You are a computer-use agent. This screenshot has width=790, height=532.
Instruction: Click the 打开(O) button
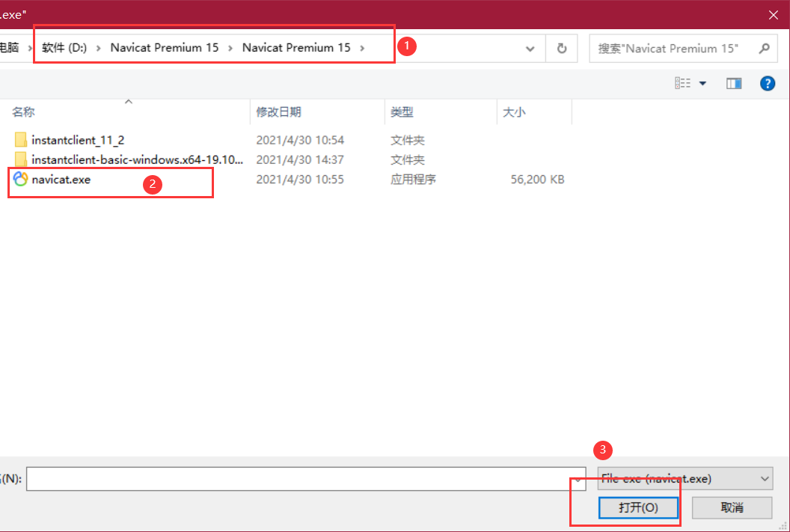[637, 507]
